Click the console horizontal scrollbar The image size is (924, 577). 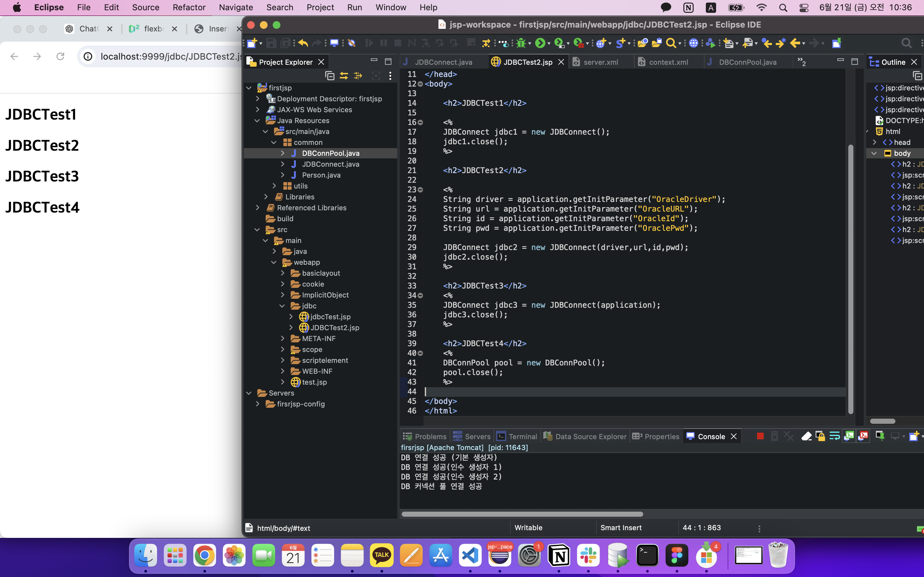click(x=522, y=514)
